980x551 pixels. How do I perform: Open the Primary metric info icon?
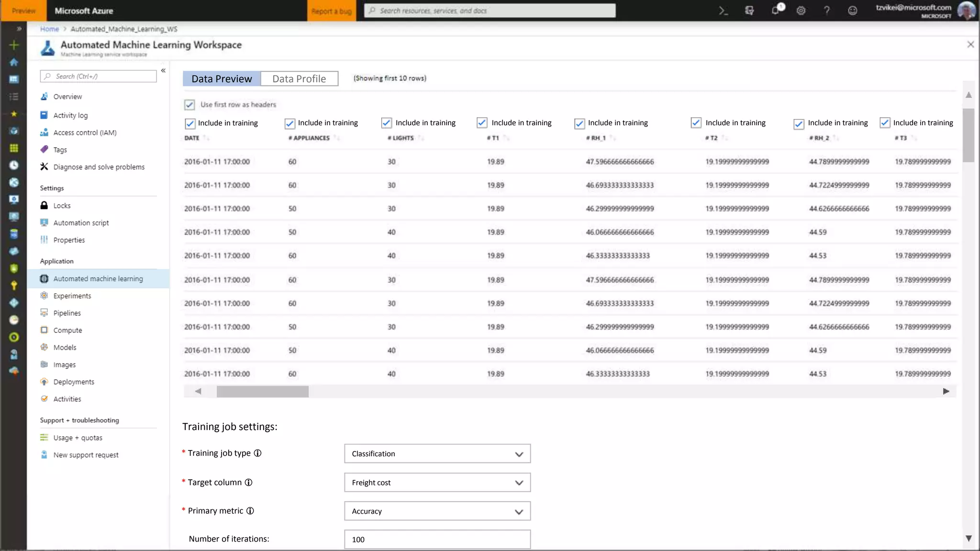click(x=250, y=511)
